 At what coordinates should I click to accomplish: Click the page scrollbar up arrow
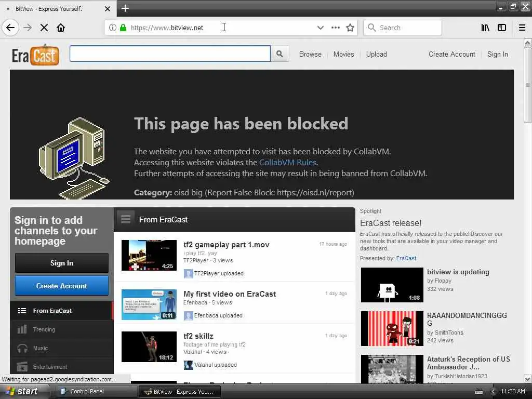[527, 43]
